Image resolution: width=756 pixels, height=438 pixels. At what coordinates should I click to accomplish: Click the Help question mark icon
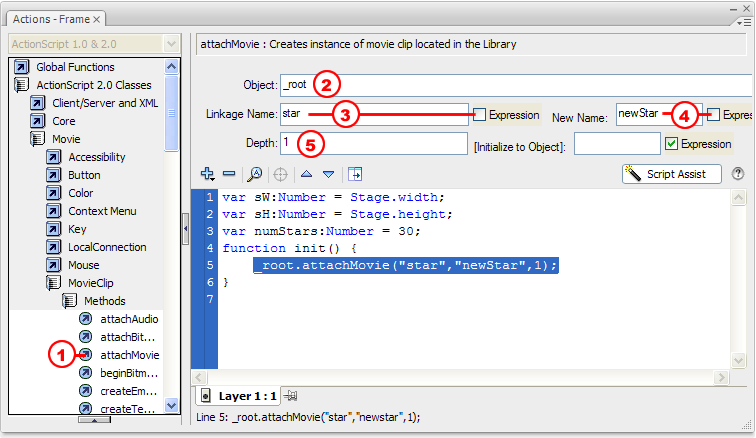(x=738, y=174)
